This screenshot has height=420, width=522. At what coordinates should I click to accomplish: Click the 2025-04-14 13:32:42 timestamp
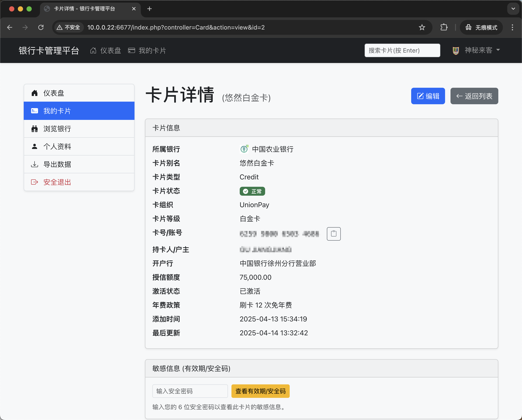click(274, 333)
